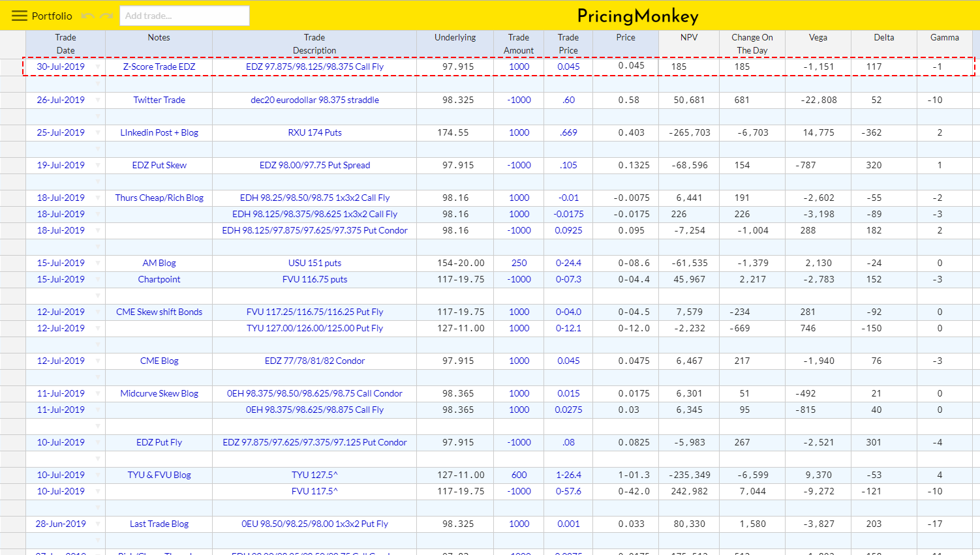This screenshot has height=555, width=980.
Task: Click the TYU 127.5^ description
Action: [x=314, y=475]
